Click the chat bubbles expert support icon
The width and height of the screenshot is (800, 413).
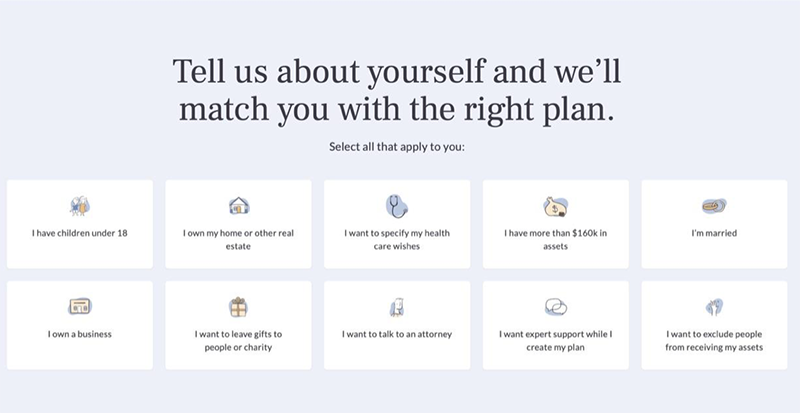point(556,307)
